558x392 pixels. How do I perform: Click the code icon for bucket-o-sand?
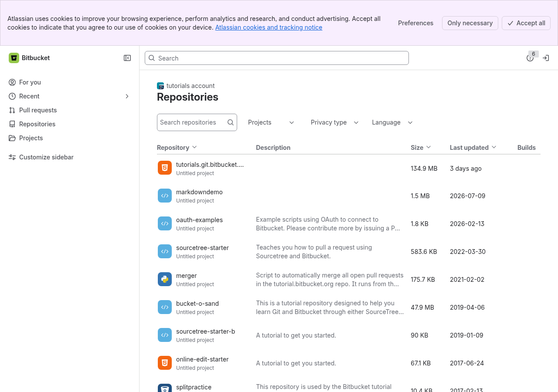pyautogui.click(x=165, y=307)
